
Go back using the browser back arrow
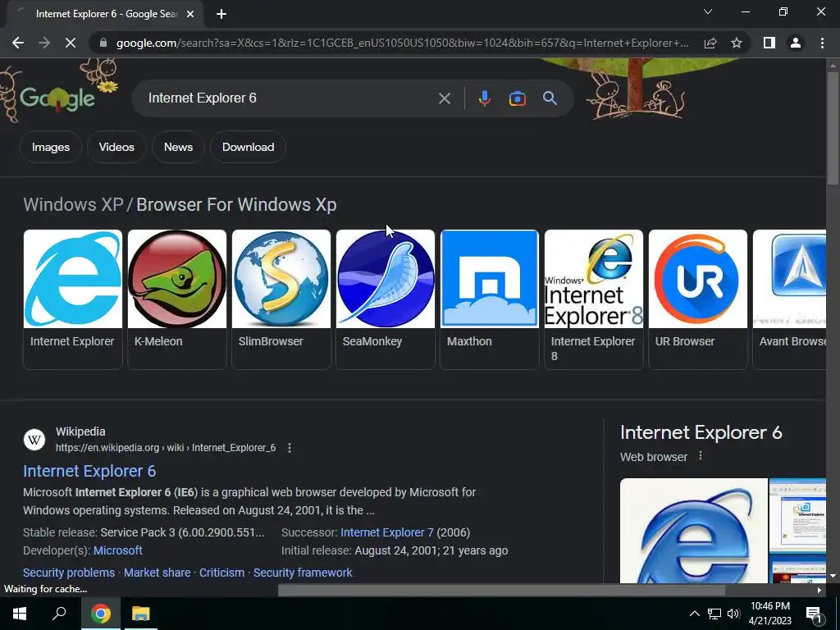coord(18,43)
